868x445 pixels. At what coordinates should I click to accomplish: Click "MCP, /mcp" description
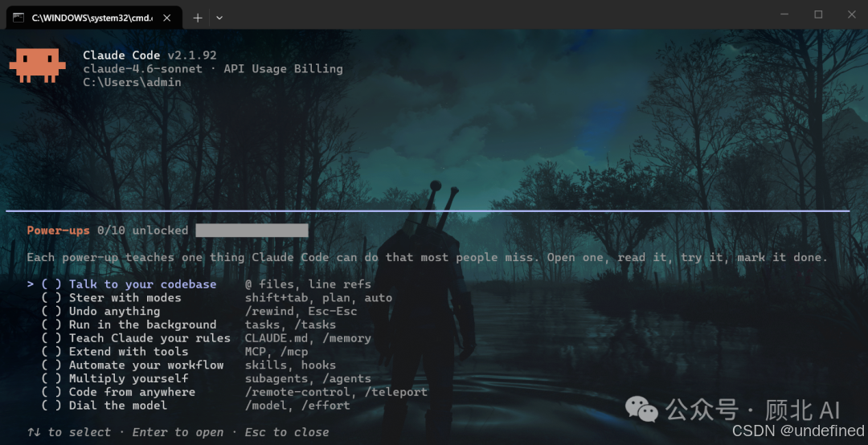click(276, 352)
